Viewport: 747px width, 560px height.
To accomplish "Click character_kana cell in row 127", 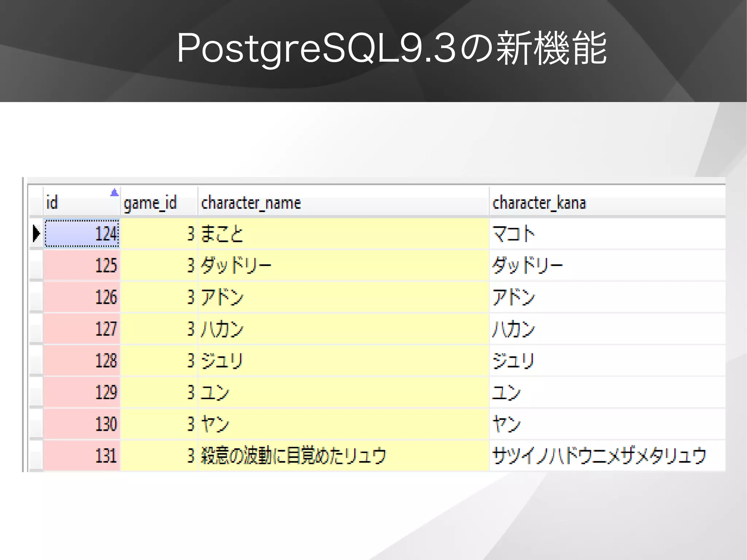I will tap(607, 329).
